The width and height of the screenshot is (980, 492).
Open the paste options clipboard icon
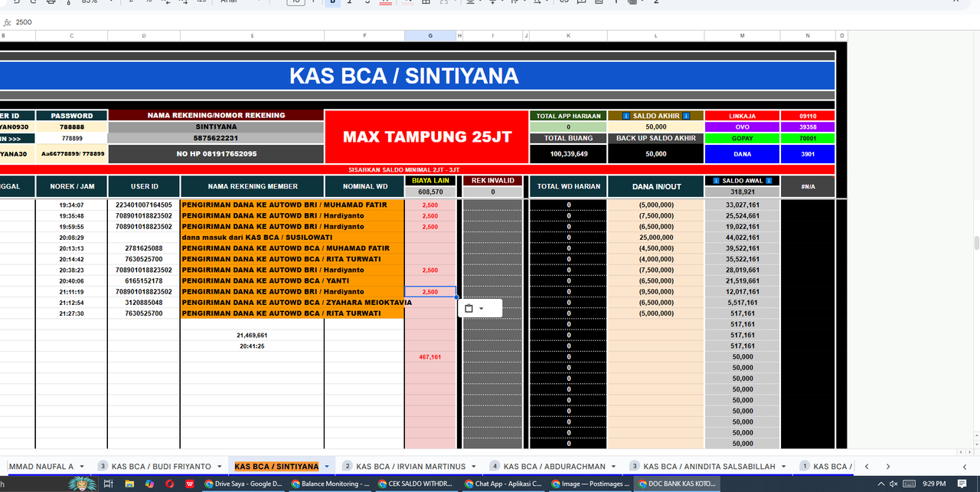point(469,308)
